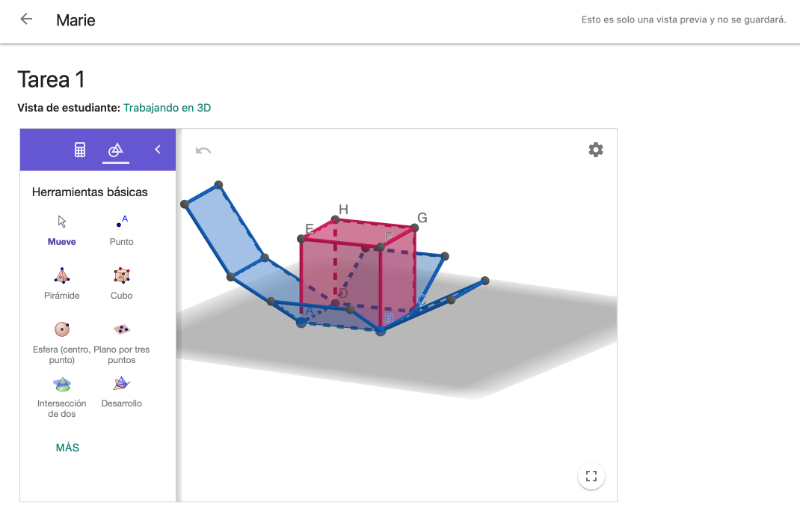Click point H on the cube
This screenshot has width=800, height=509.
point(335,219)
